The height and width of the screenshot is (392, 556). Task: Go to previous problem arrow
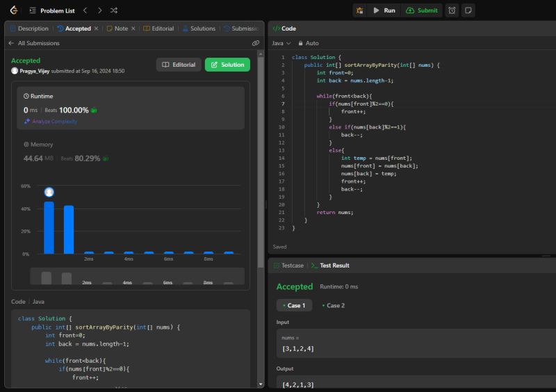[x=85, y=10]
